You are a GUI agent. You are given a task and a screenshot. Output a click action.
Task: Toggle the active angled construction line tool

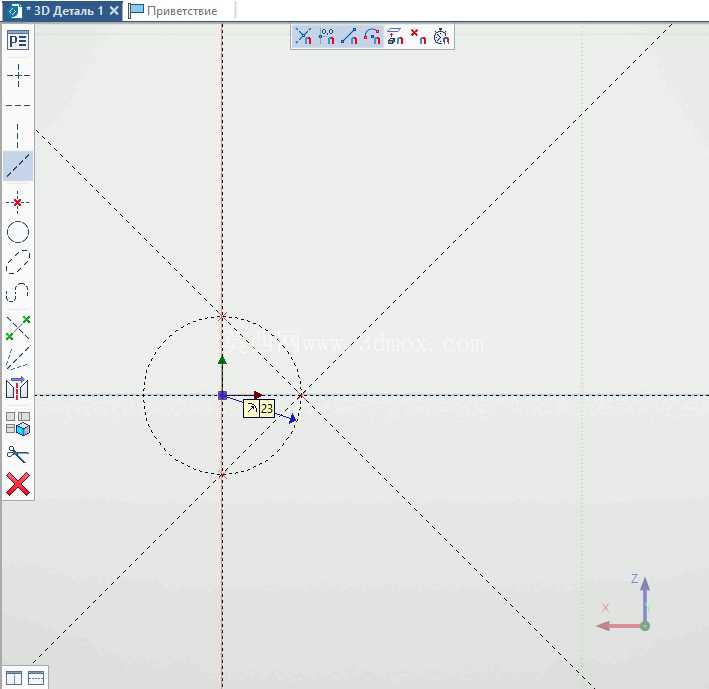(x=18, y=166)
